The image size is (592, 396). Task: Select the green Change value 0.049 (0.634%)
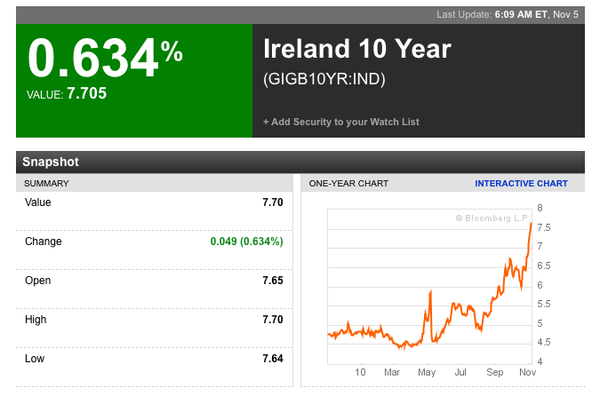247,241
